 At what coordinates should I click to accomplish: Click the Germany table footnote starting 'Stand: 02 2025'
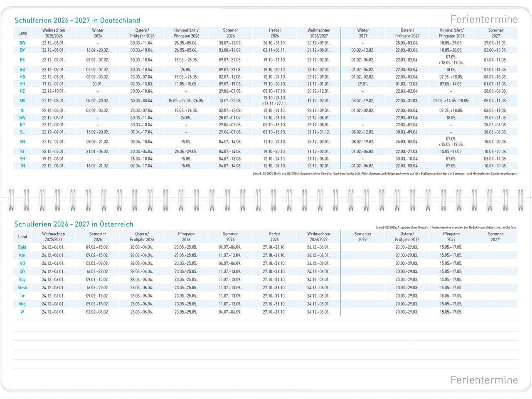point(384,174)
